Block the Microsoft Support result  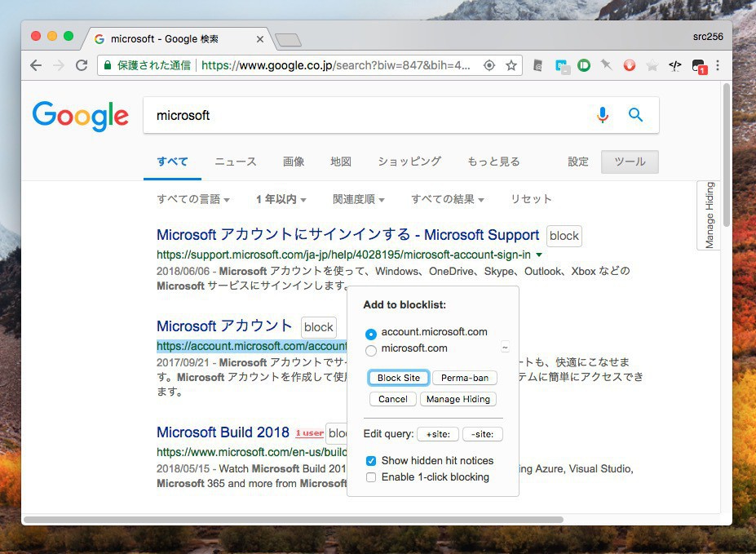[564, 236]
